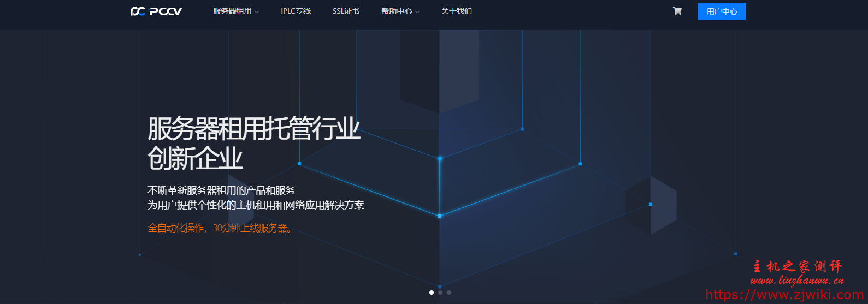Open the 服务器租用 menu item
The width and height of the screenshot is (868, 304).
tap(232, 11)
